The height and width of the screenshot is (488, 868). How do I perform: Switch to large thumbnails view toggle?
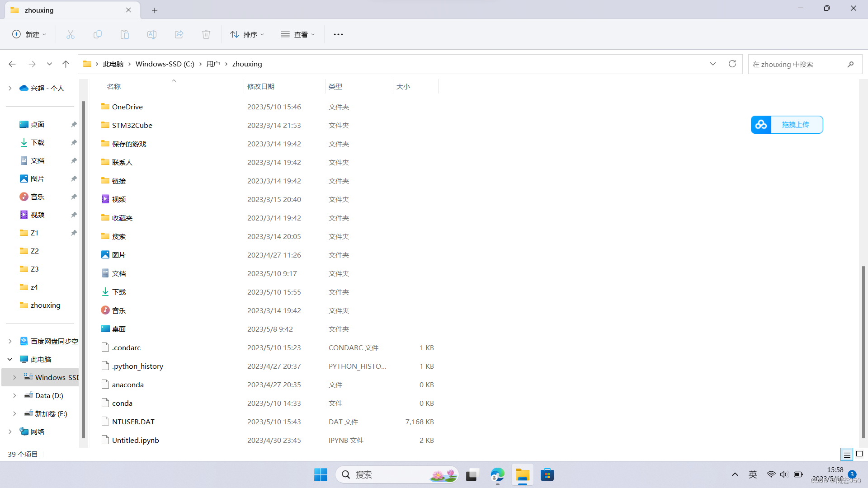point(859,454)
